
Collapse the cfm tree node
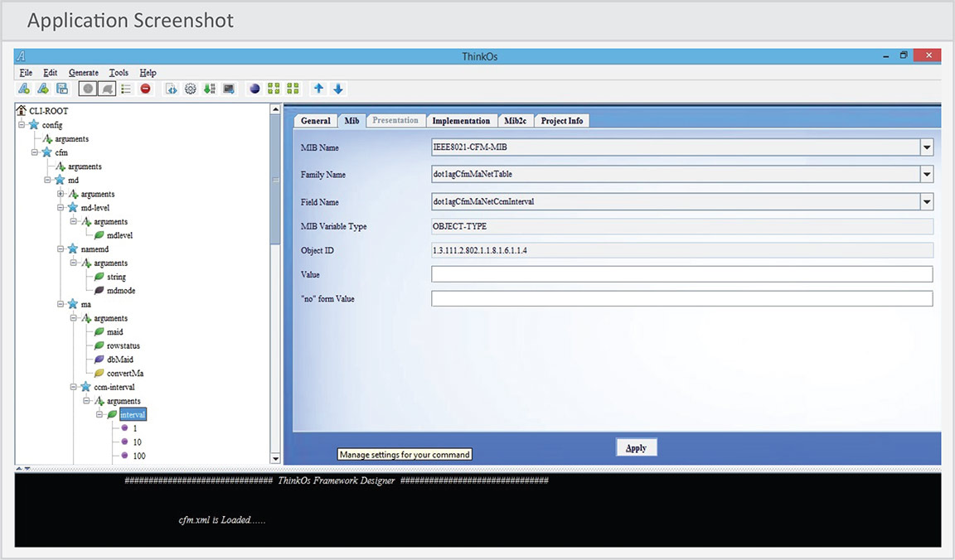pyautogui.click(x=35, y=152)
